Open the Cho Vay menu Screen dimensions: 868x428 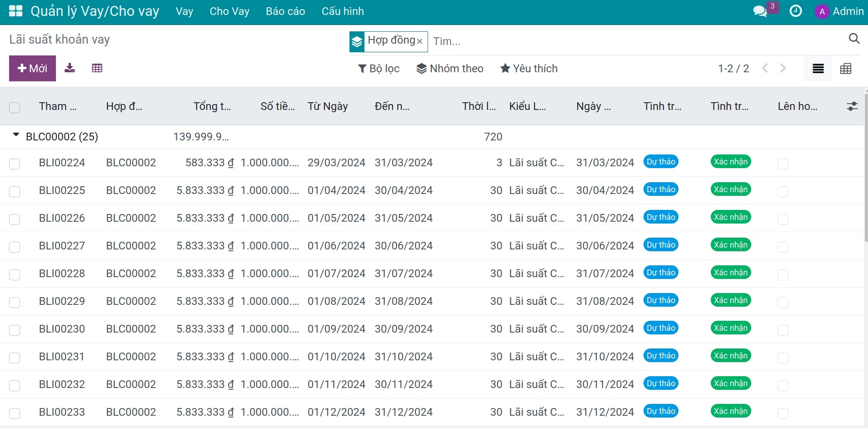[x=229, y=11]
